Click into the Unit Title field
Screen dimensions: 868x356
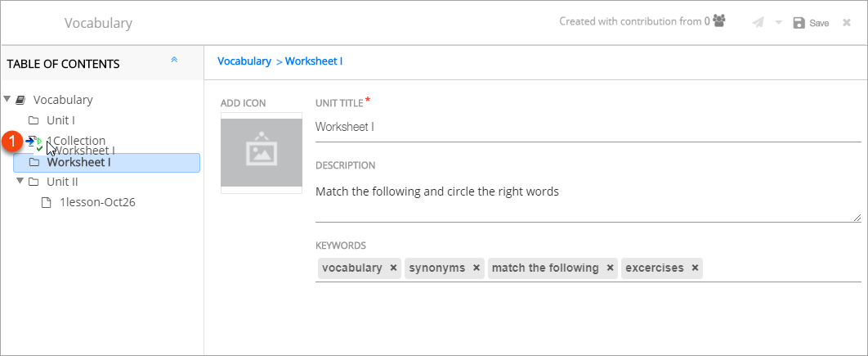588,127
